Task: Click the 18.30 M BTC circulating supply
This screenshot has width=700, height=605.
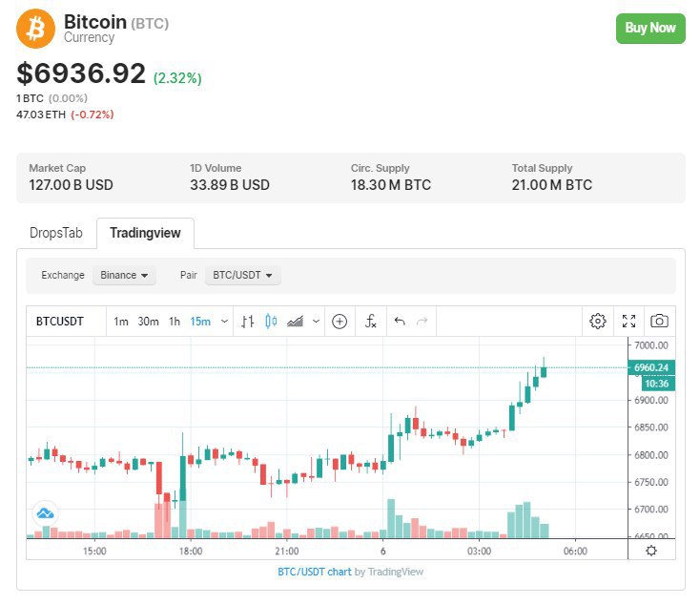Action: (x=391, y=185)
